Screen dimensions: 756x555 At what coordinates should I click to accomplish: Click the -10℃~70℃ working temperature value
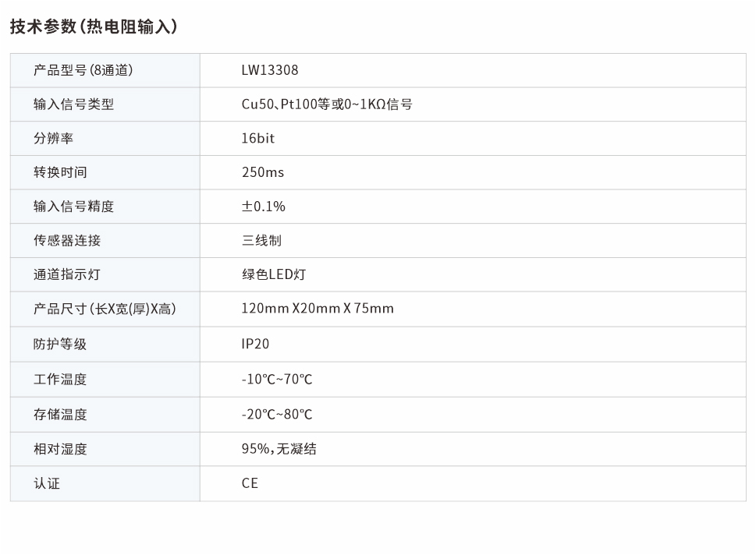click(x=277, y=380)
